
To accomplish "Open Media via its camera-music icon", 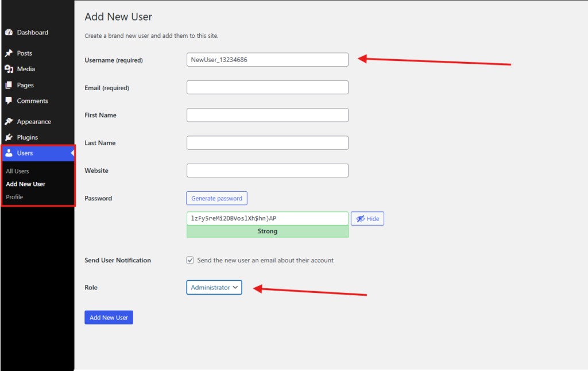I will pos(9,69).
